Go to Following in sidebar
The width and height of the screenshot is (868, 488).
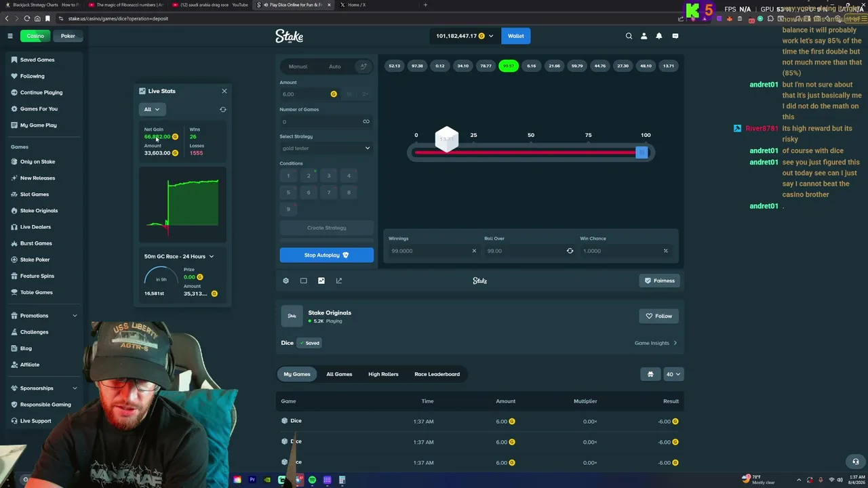pos(32,76)
